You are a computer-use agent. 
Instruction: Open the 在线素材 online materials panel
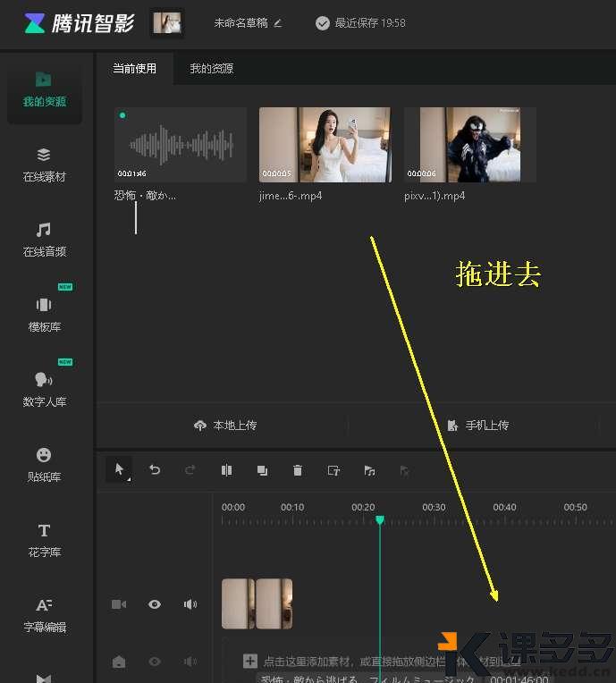pos(44,164)
